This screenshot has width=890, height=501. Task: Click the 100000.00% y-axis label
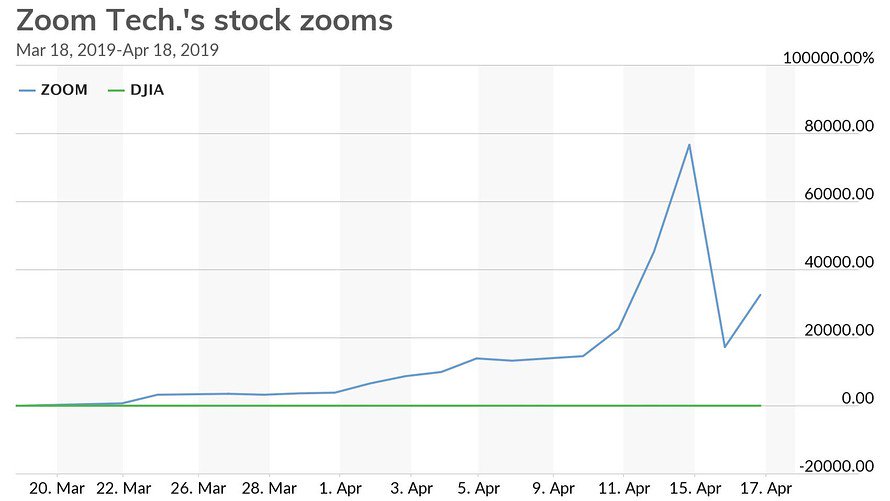point(828,59)
